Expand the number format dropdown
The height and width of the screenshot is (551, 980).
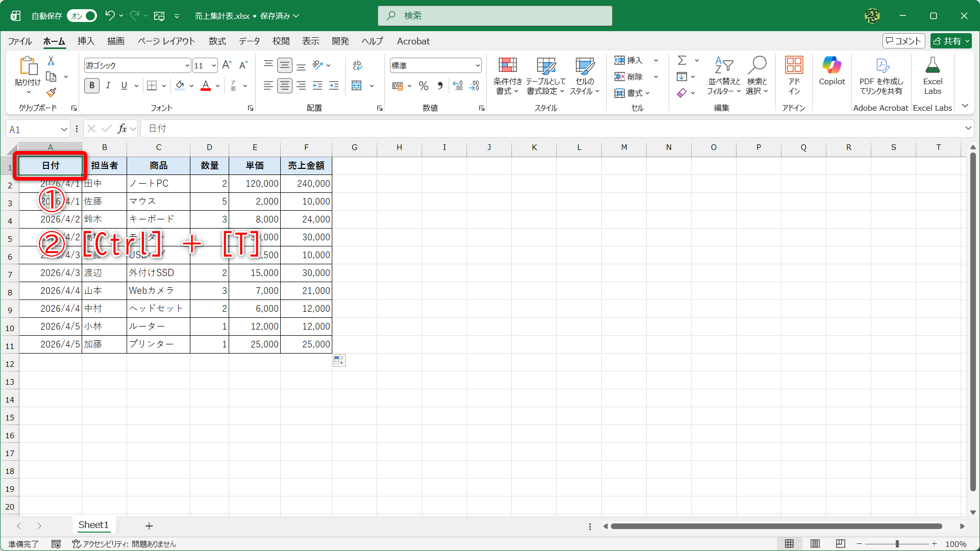point(478,65)
